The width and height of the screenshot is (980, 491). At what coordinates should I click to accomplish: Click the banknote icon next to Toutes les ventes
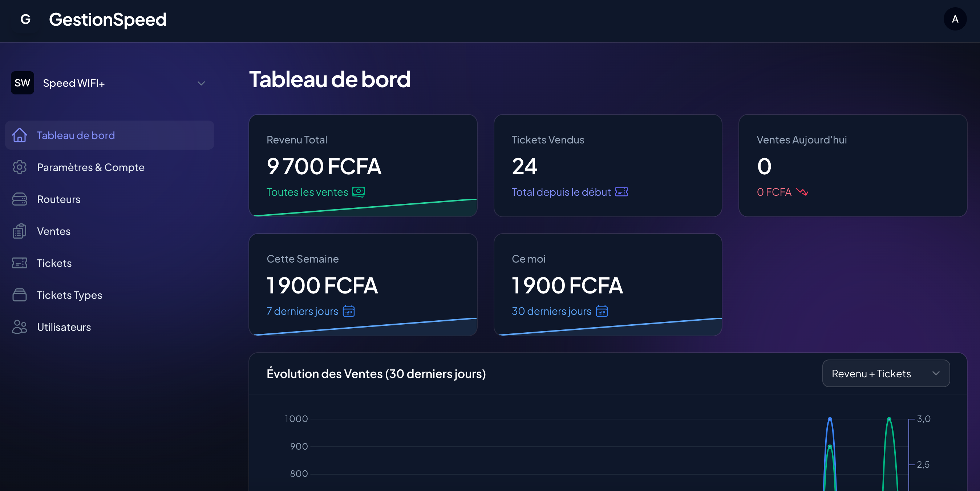(358, 192)
